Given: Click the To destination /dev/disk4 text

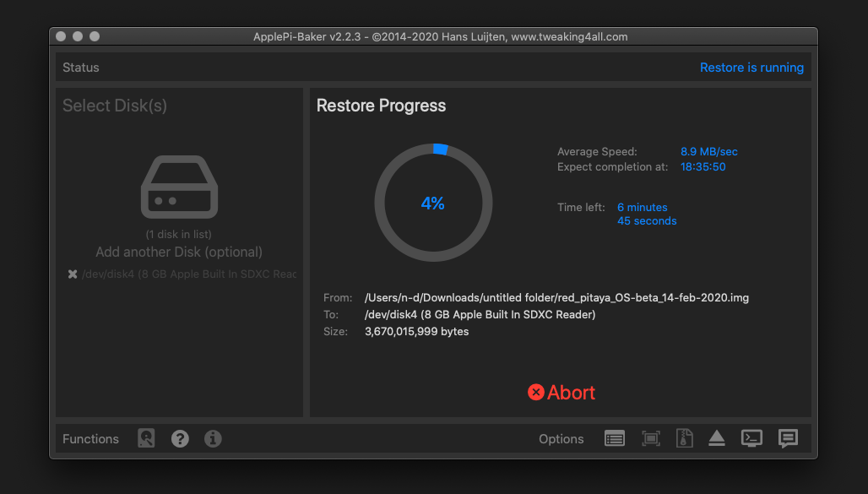Looking at the screenshot, I should tap(480, 315).
